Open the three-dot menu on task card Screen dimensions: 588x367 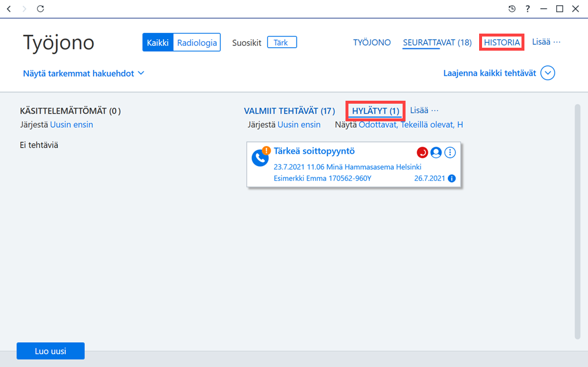(450, 153)
